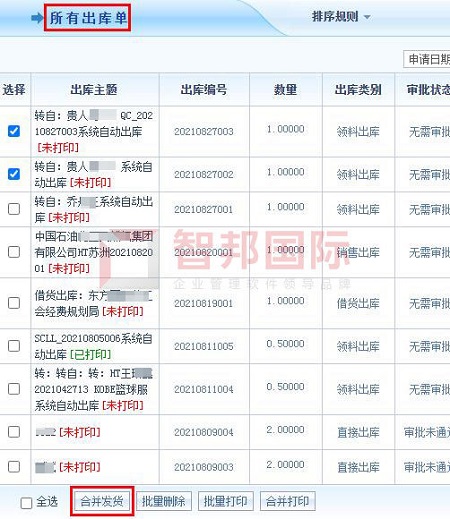
Task: Open the 申请日期 combo box
Action: 427,59
